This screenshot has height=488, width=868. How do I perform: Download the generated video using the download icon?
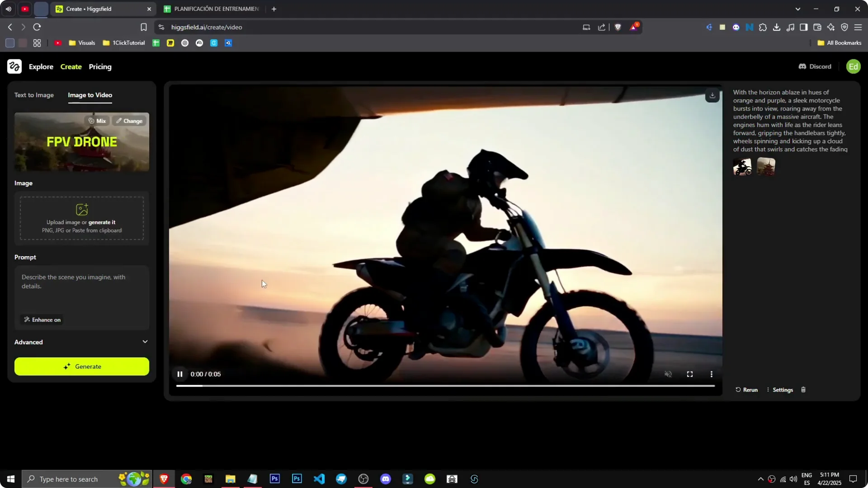click(x=712, y=95)
